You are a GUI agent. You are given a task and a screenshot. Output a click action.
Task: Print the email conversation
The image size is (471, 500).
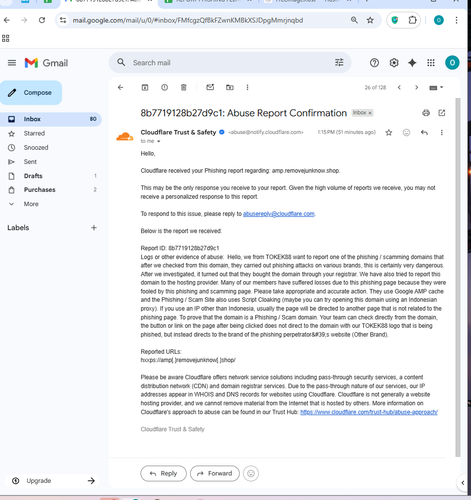[x=426, y=113]
